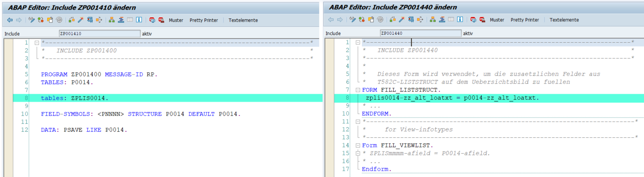Collapse the Form FILL_VIEWLIST code block
This screenshot has height=177, width=644.
358,146
